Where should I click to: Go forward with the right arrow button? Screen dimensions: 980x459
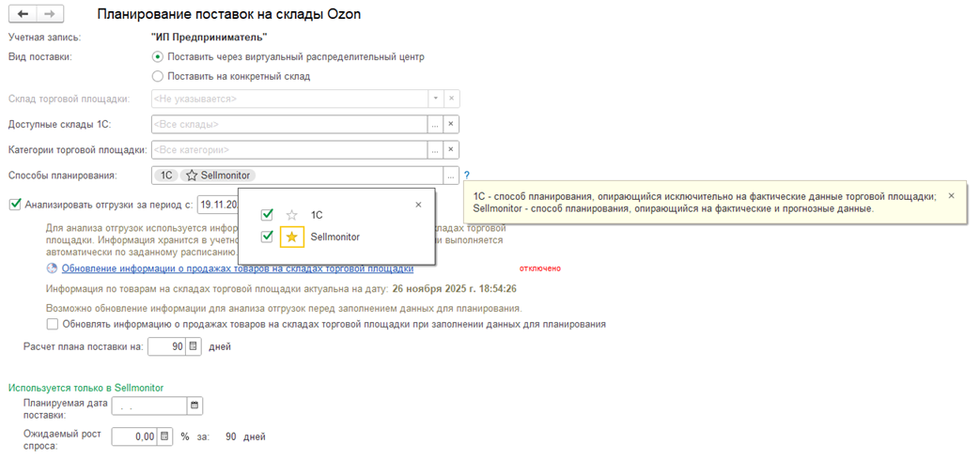[50, 14]
